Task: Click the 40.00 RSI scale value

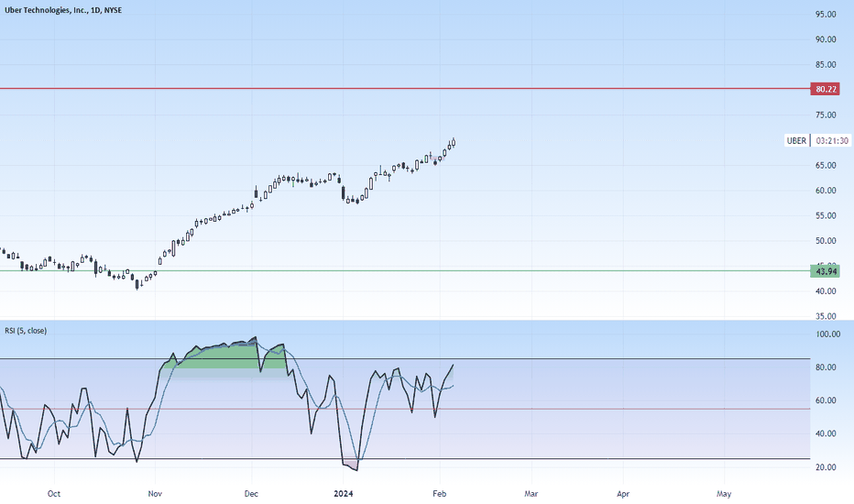Action: (x=826, y=433)
